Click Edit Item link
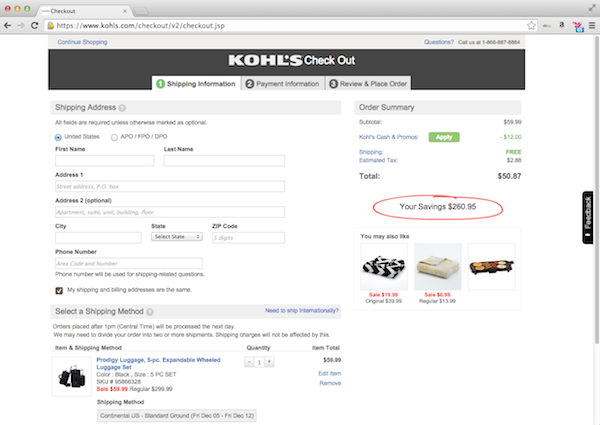This screenshot has width=600, height=425. click(x=329, y=373)
